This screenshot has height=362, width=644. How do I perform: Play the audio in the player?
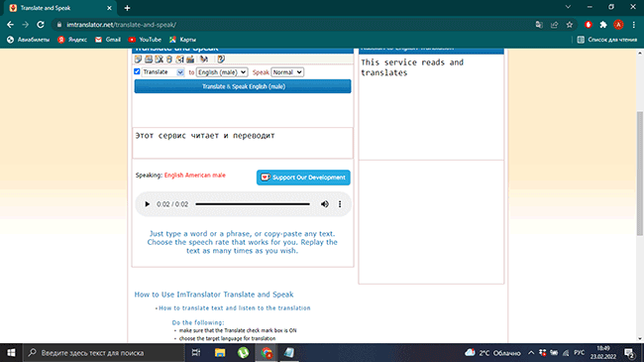147,204
